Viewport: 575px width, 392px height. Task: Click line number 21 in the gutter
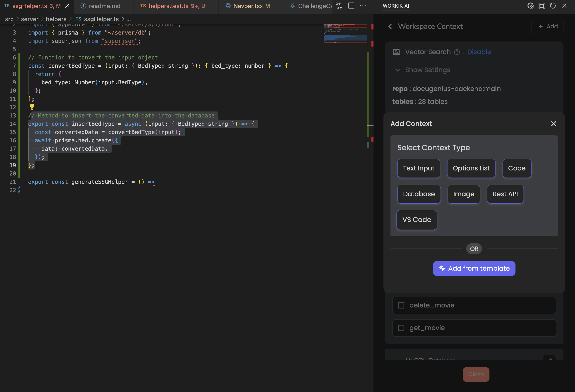tap(13, 182)
